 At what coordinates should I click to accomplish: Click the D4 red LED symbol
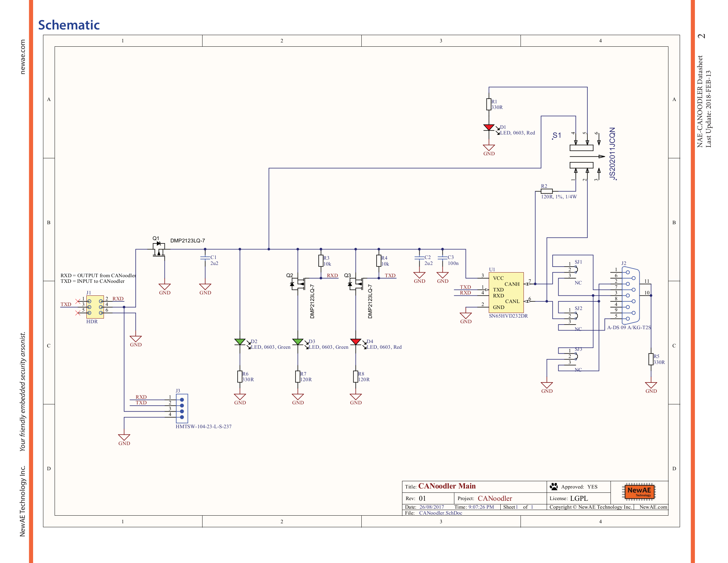[356, 342]
